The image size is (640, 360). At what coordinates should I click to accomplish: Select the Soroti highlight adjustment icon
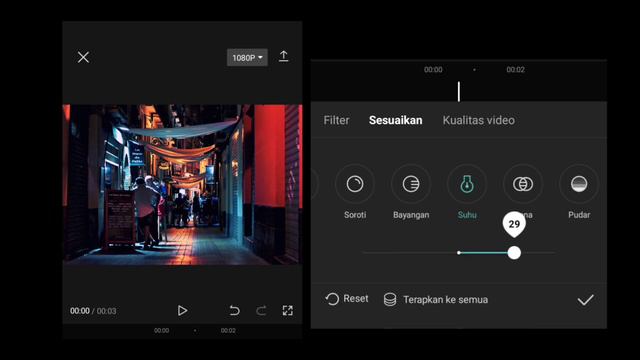pyautogui.click(x=355, y=184)
